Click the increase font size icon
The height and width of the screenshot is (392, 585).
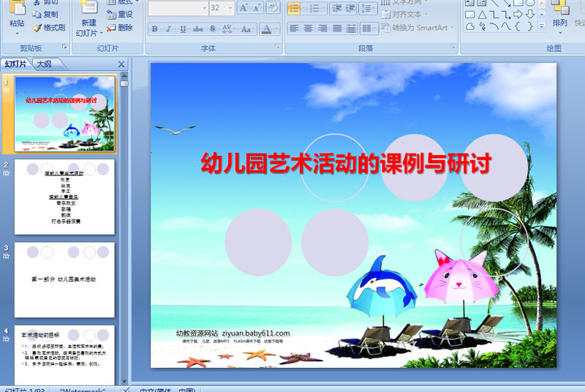(x=244, y=8)
